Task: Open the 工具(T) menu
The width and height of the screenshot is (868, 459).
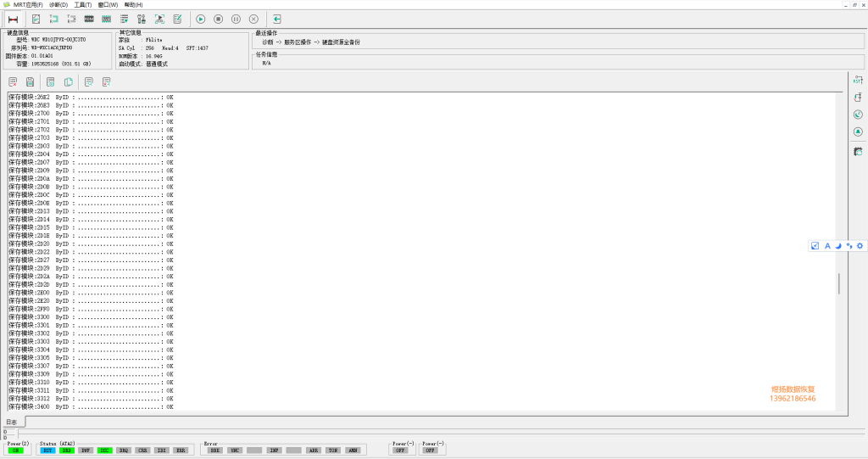Action: (83, 4)
